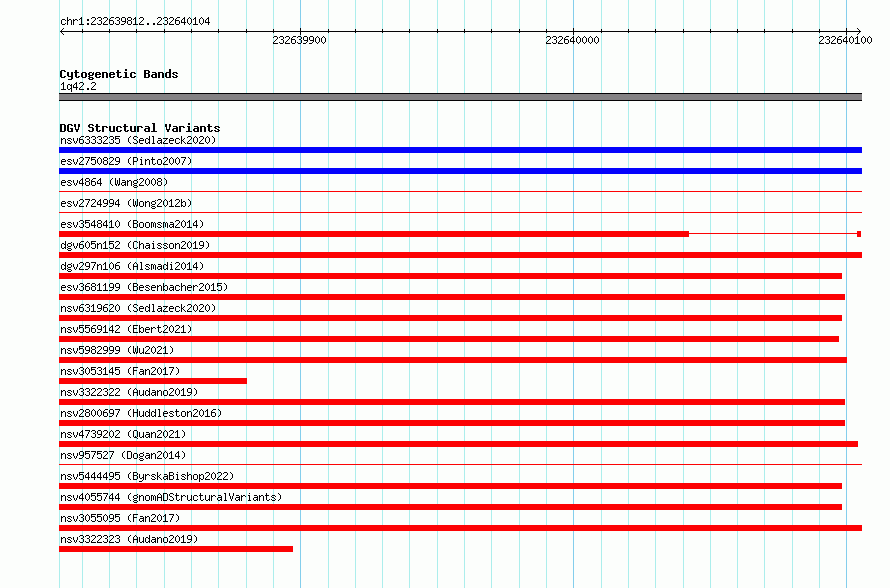The width and height of the screenshot is (890, 588).
Task: Click the red bar of nsv6319620
Action: point(451,318)
